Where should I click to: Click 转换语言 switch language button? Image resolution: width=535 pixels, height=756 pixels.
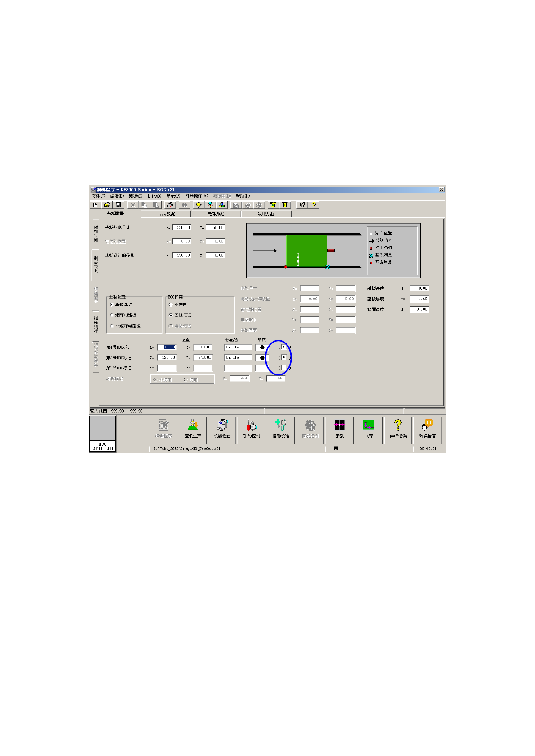tap(427, 430)
